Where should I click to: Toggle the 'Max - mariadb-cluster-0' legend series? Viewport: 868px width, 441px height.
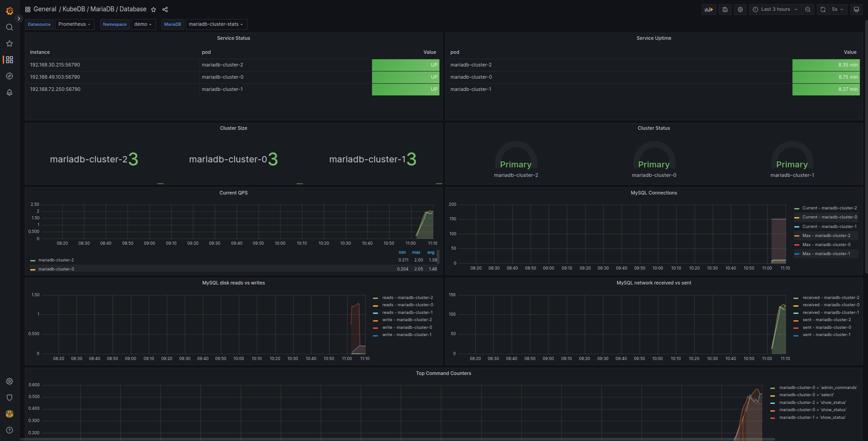[x=827, y=244]
